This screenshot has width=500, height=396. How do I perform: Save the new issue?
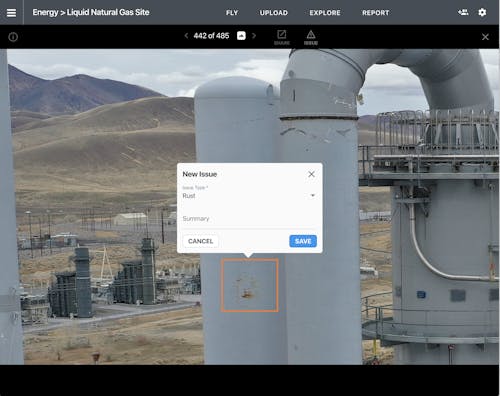tap(303, 241)
